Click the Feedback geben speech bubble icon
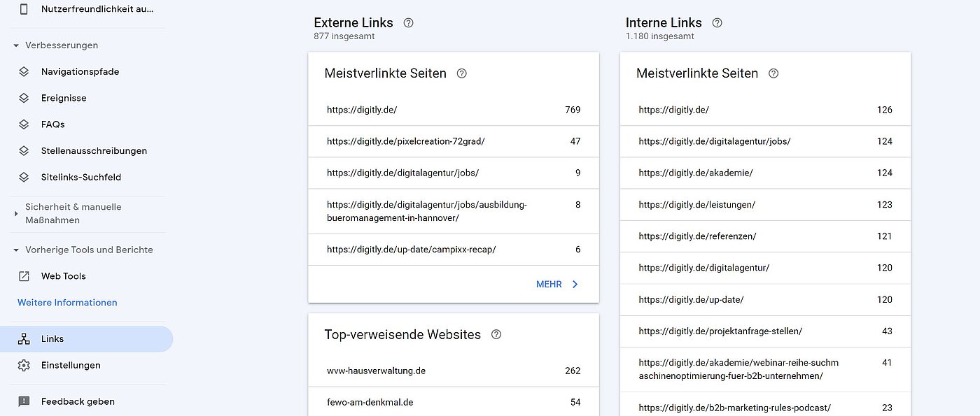This screenshot has width=980, height=416. [x=24, y=401]
